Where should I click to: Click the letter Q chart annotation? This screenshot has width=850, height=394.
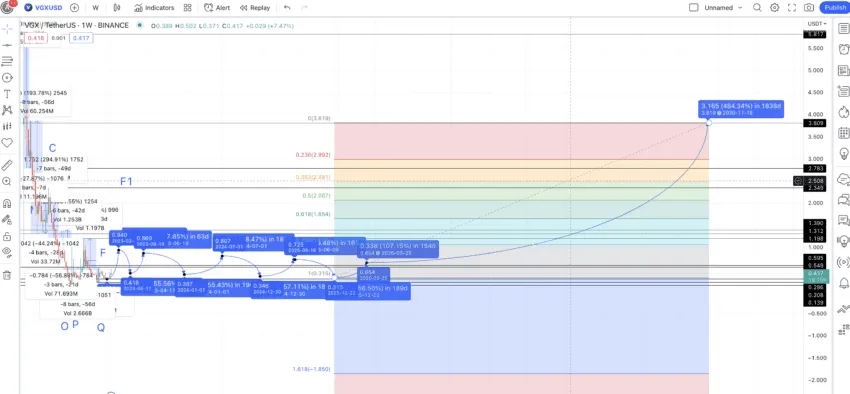click(101, 327)
